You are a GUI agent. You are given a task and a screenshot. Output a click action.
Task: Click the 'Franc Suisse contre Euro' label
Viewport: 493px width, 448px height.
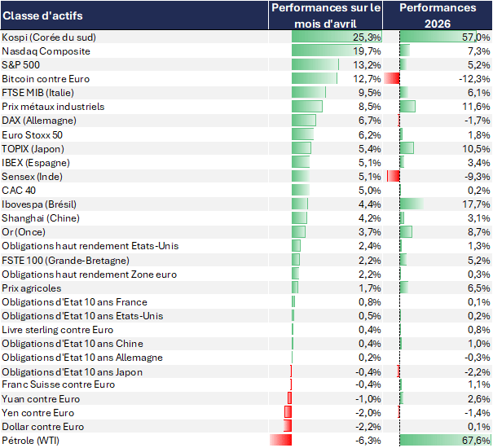pos(59,384)
